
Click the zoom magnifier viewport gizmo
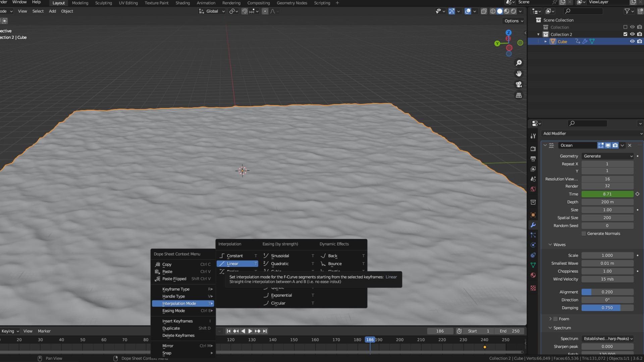519,63
